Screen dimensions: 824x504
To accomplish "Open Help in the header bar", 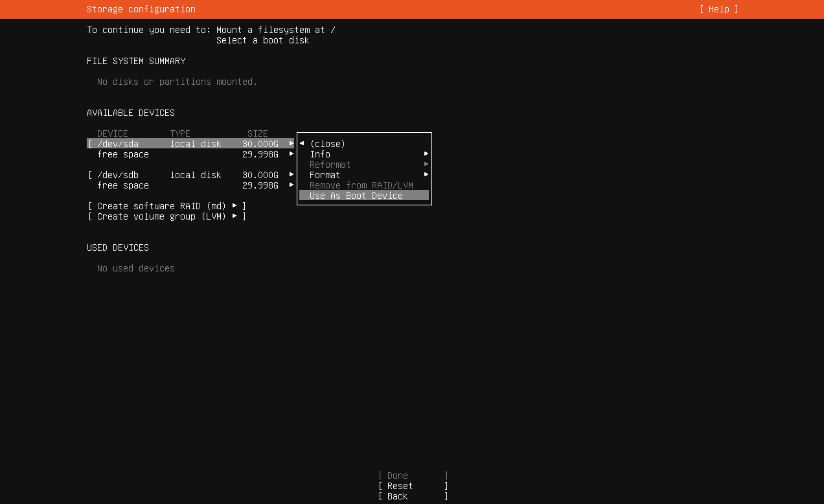I will click(719, 9).
